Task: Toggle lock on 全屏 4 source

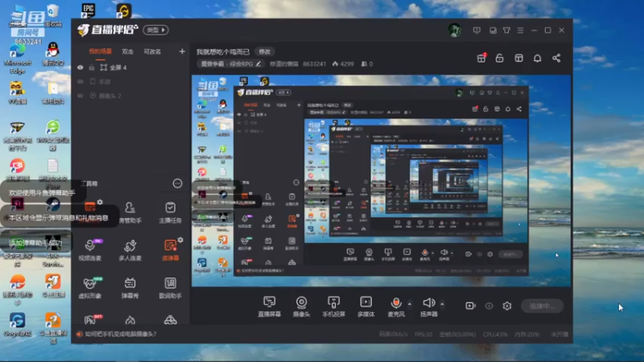Action: click(92, 68)
